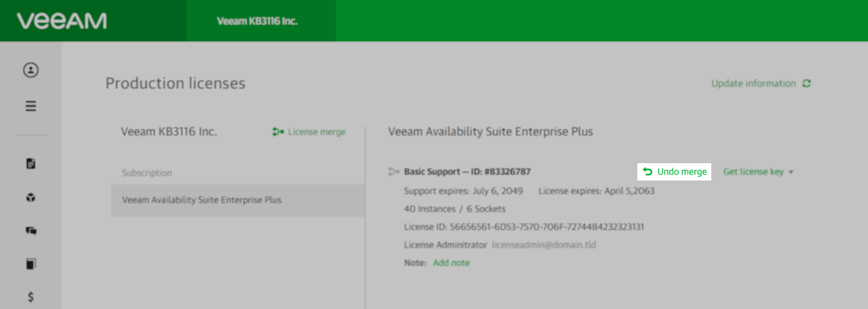Open the cube products icon in the sidebar

coord(31,197)
